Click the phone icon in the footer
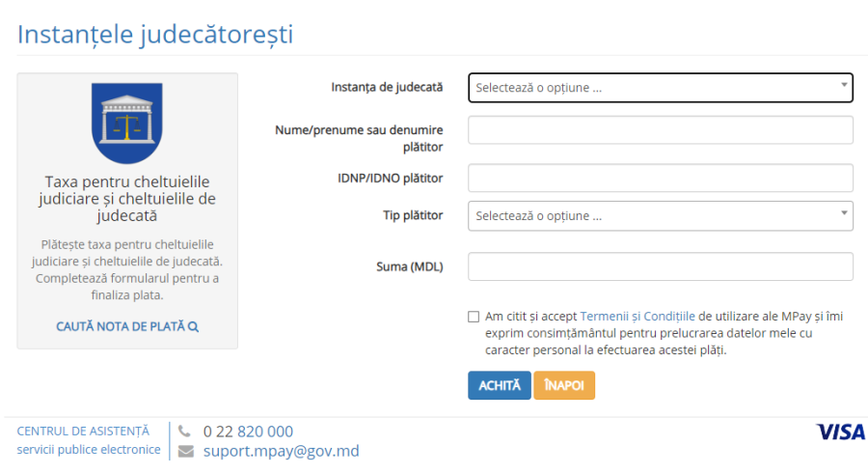This screenshot has width=868, height=474. tap(184, 432)
